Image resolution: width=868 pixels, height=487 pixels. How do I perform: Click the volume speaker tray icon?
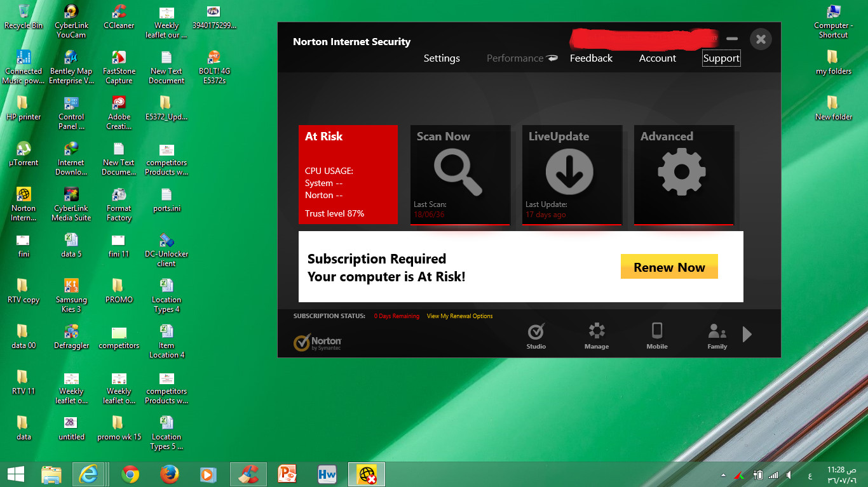click(x=789, y=475)
